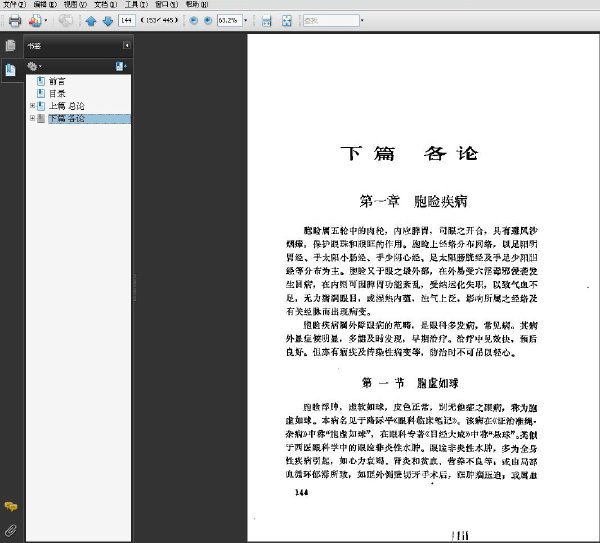Viewport: 600px width, 543px height.
Task: Click the printed page number 144
Action: coord(302,492)
